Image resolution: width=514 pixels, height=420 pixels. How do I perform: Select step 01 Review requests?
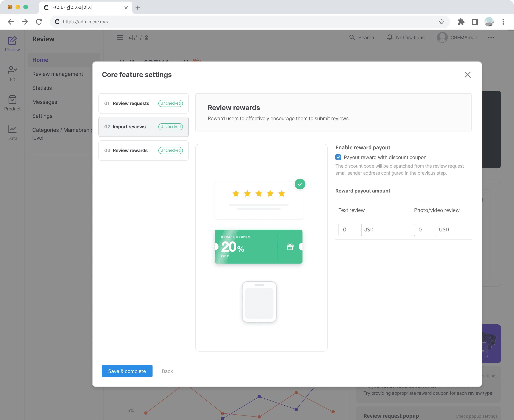144,103
